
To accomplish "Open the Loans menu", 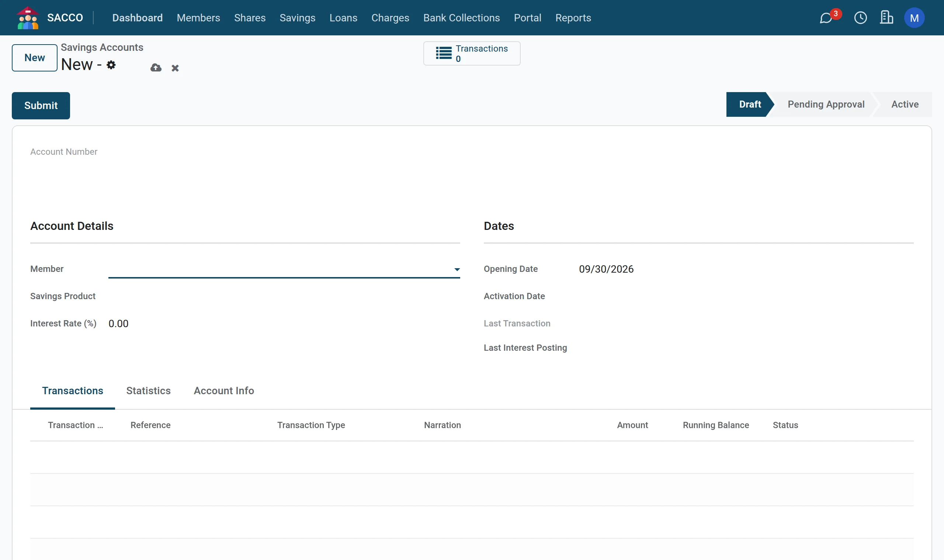I will pos(343,18).
